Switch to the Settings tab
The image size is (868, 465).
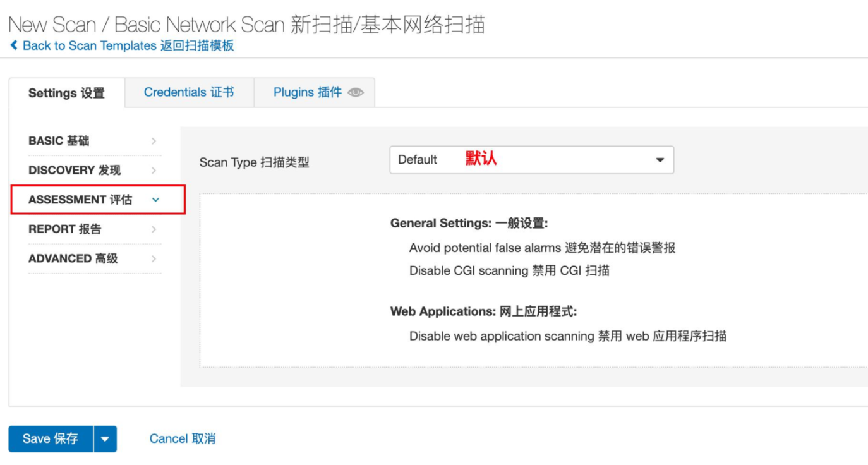[66, 93]
